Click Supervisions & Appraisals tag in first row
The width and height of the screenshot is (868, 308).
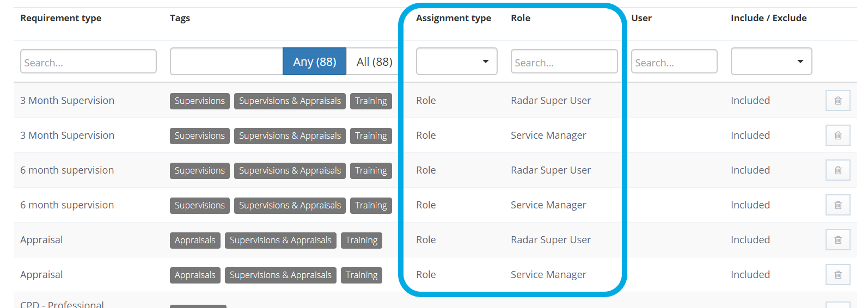tap(290, 101)
